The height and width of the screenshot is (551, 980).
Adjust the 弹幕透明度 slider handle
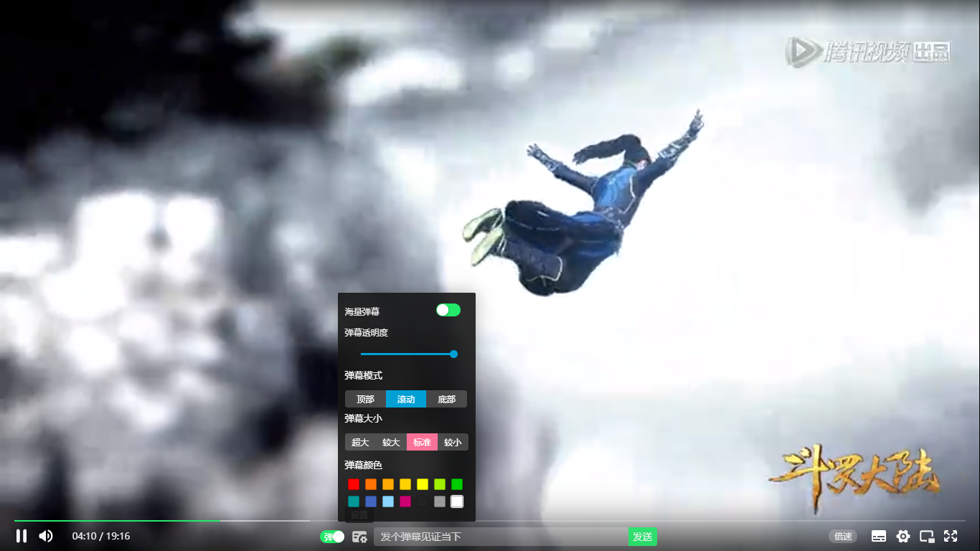pos(453,354)
